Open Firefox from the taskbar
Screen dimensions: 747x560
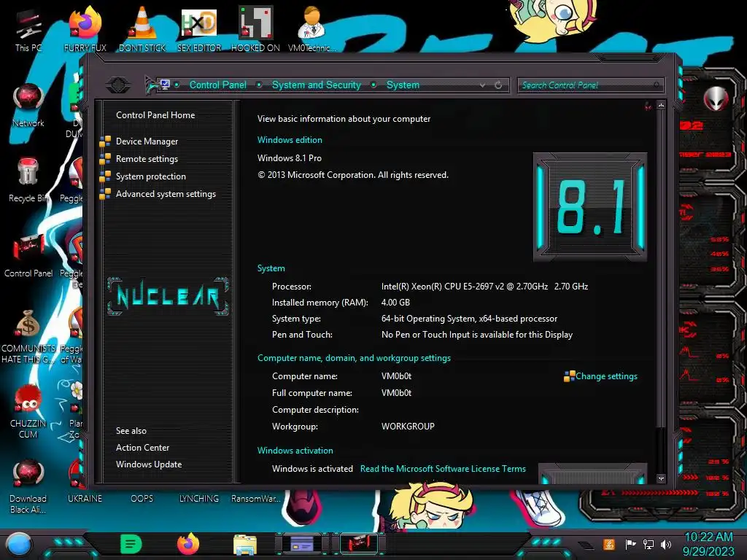click(x=188, y=544)
